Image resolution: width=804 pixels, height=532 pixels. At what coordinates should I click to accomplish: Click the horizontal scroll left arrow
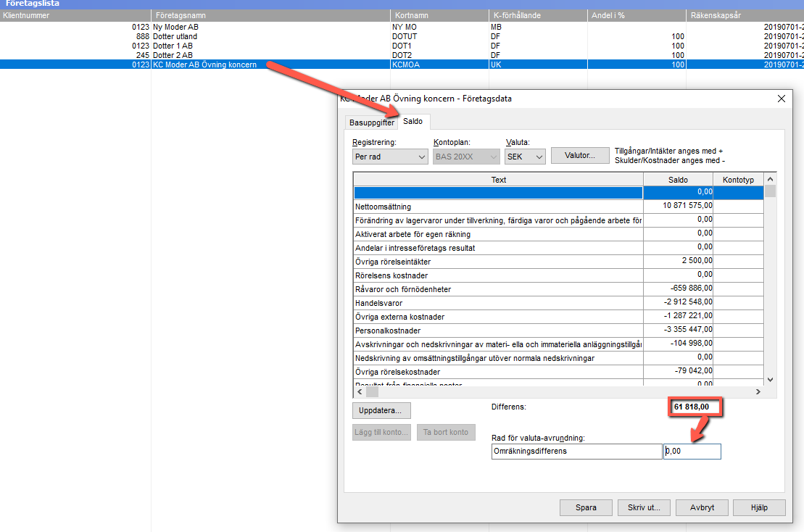(x=360, y=391)
